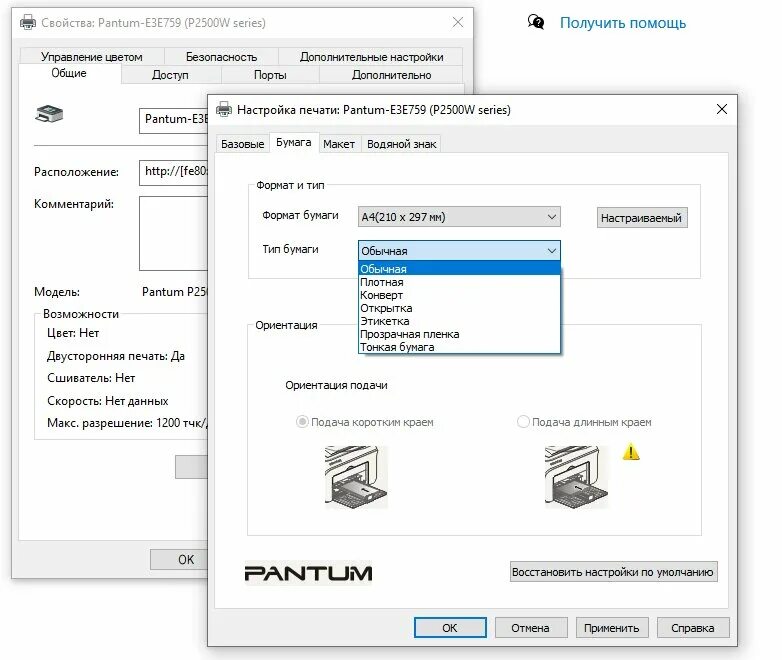Open the Дополнительные настройки tab in Свойства
The height and width of the screenshot is (660, 782).
point(372,57)
